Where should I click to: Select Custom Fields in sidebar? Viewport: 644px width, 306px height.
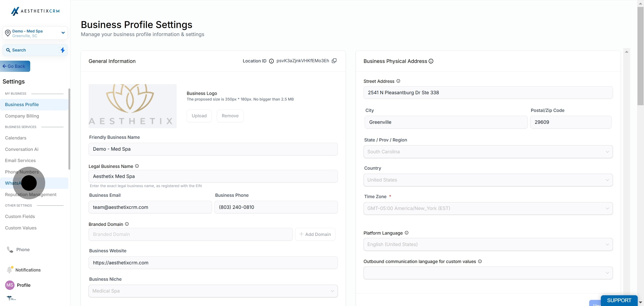click(x=20, y=216)
